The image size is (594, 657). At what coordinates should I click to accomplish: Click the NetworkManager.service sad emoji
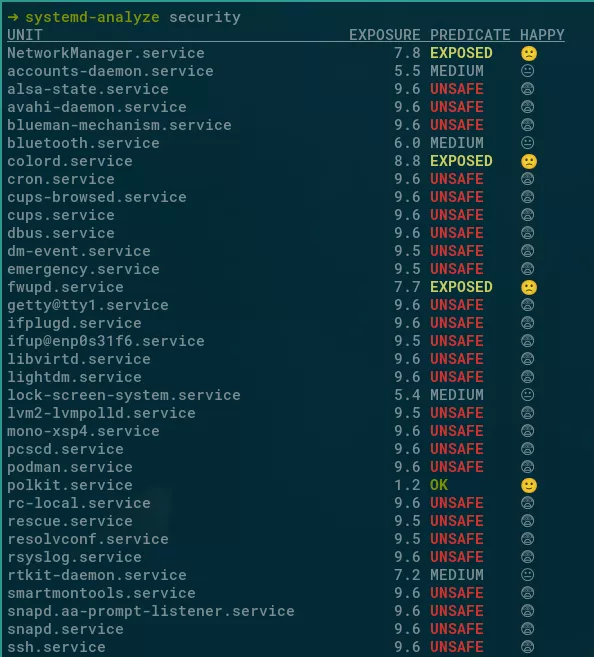[529, 53]
